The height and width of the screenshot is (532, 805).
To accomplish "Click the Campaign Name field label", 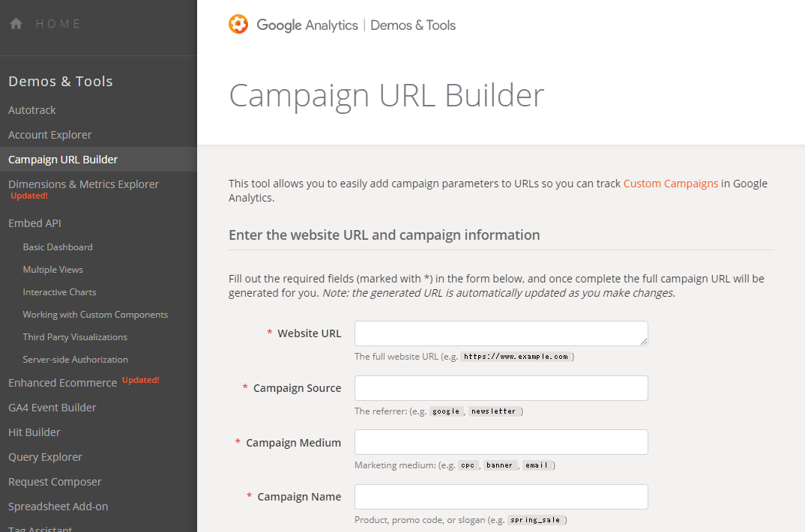I will [299, 497].
